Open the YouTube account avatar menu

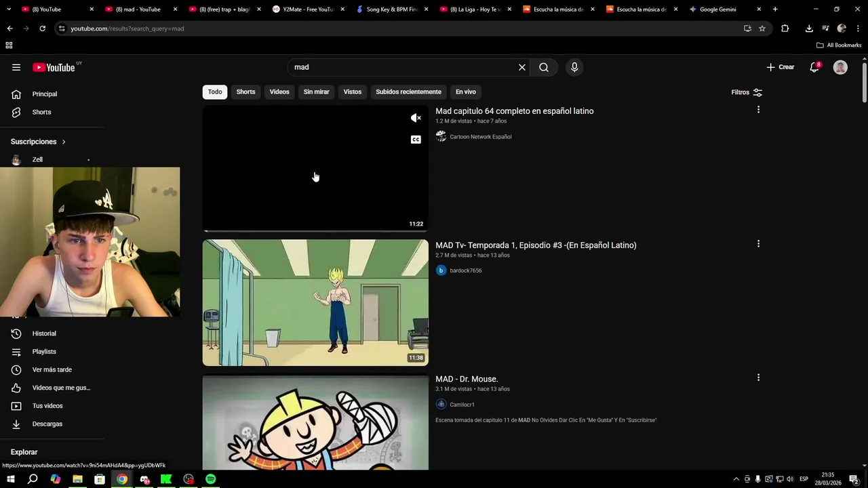tap(840, 67)
